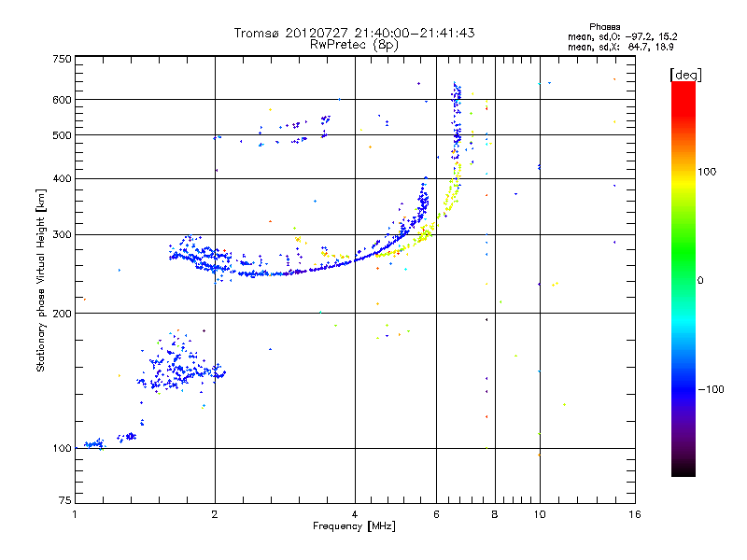Click the x-axis tick '10'
747x560 pixels.
click(540, 514)
